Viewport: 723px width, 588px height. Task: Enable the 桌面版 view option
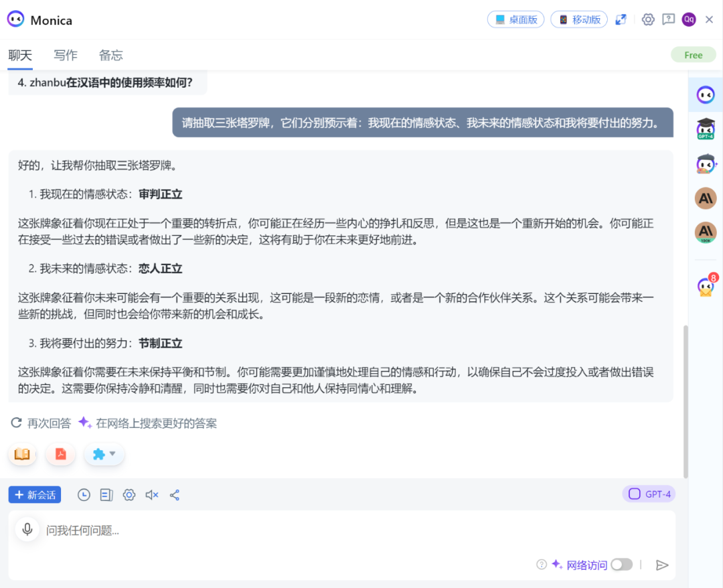[x=515, y=19]
